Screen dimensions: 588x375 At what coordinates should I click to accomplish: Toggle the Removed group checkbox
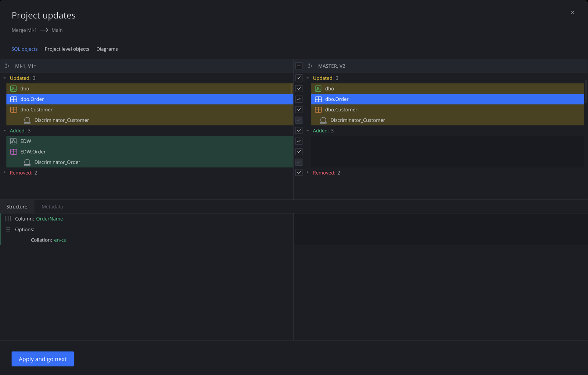point(299,173)
